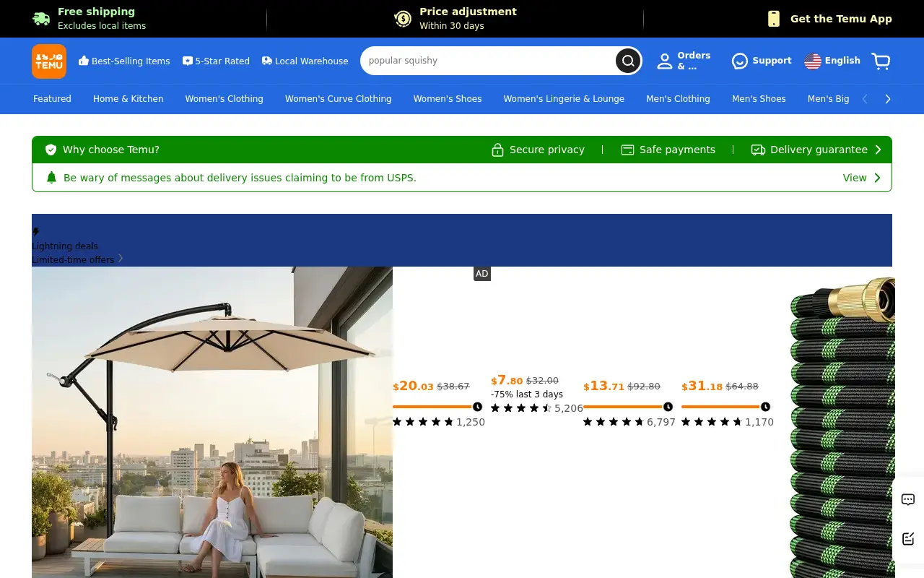Open the shopping cart icon
The image size is (924, 578).
pyautogui.click(x=881, y=61)
